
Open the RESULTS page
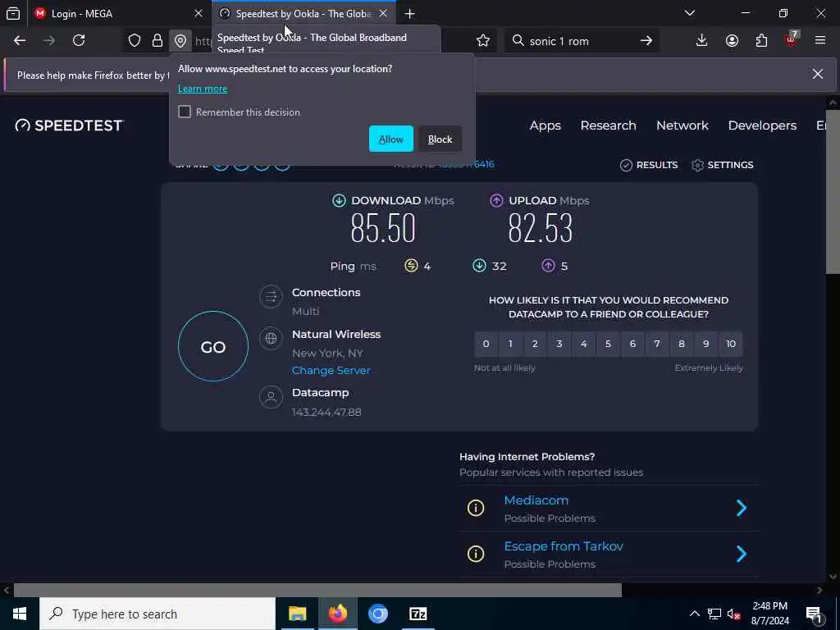tap(649, 165)
